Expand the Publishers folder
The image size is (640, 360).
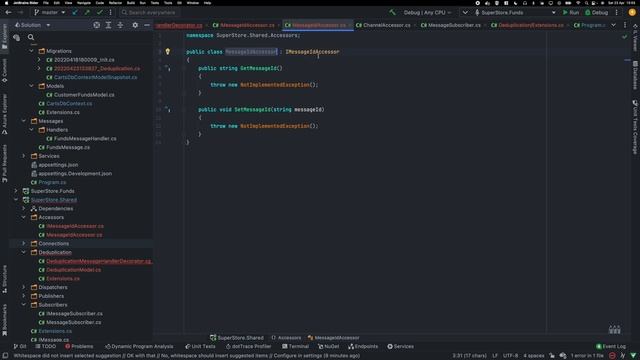(24, 296)
